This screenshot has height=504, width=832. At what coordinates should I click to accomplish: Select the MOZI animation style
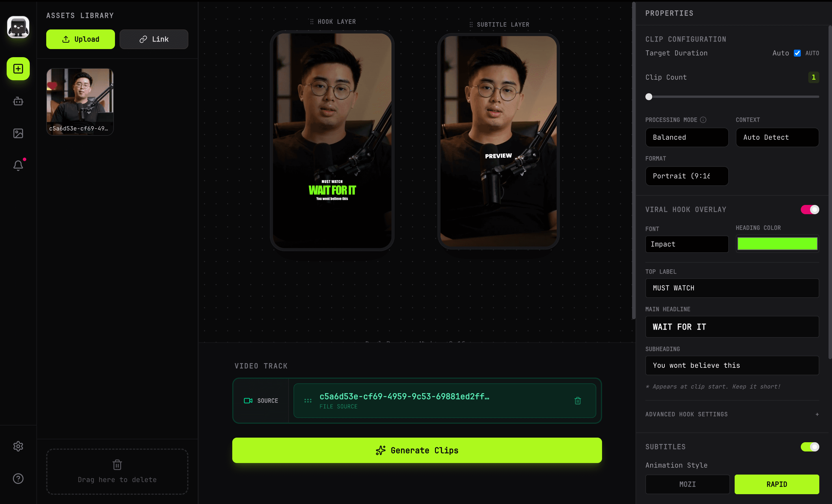pyautogui.click(x=687, y=484)
